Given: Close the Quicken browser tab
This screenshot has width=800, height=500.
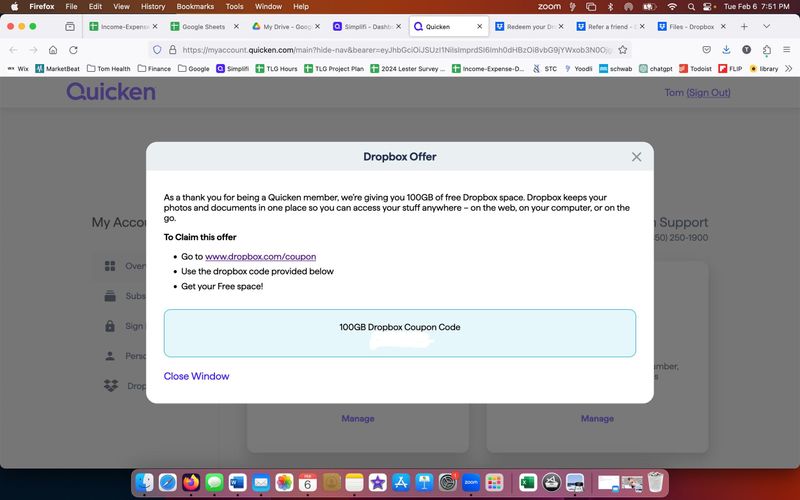Looking at the screenshot, I should click(480, 27).
